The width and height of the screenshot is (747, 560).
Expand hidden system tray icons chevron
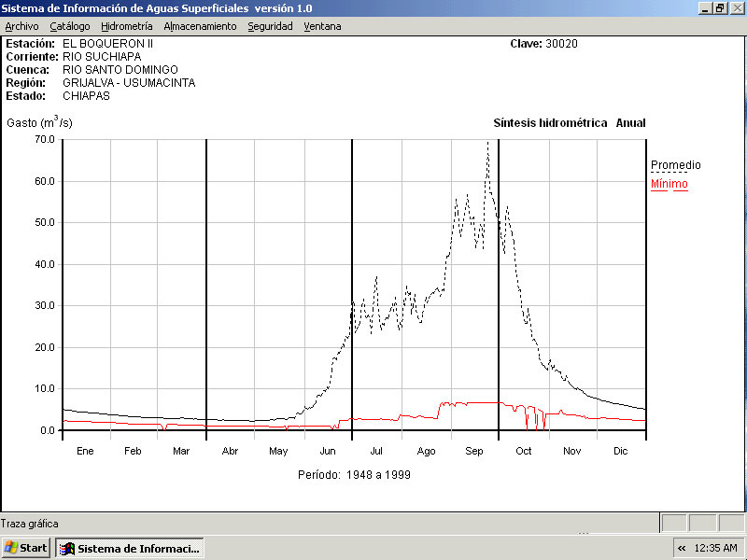coord(682,548)
